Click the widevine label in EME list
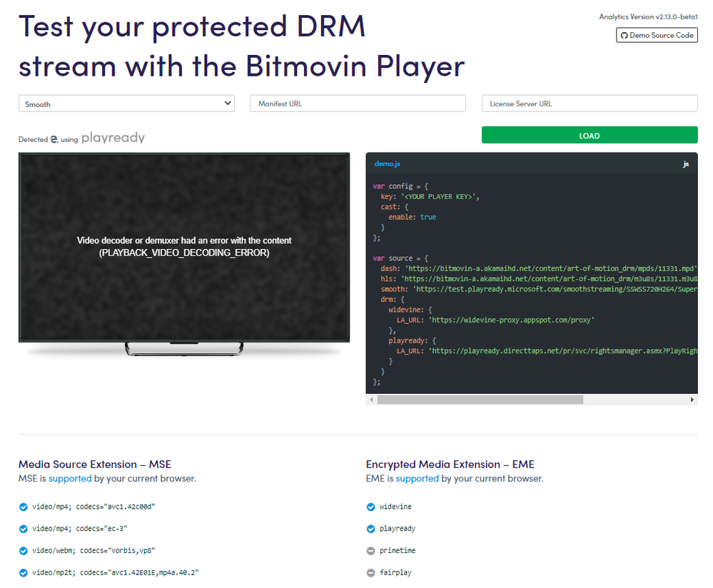Screen dimensions: 713x588 (x=395, y=507)
